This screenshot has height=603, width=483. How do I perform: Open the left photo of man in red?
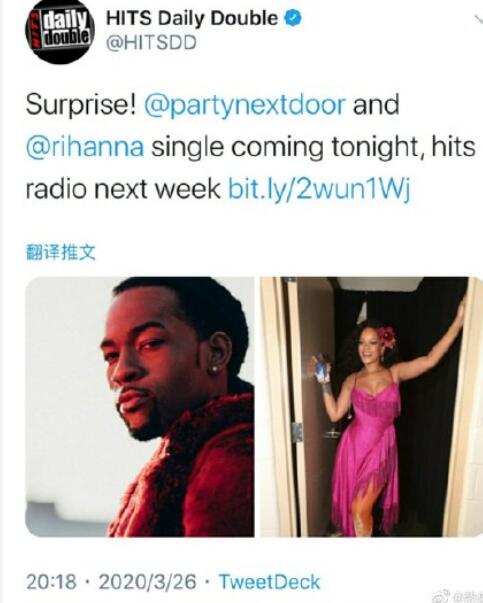140,406
